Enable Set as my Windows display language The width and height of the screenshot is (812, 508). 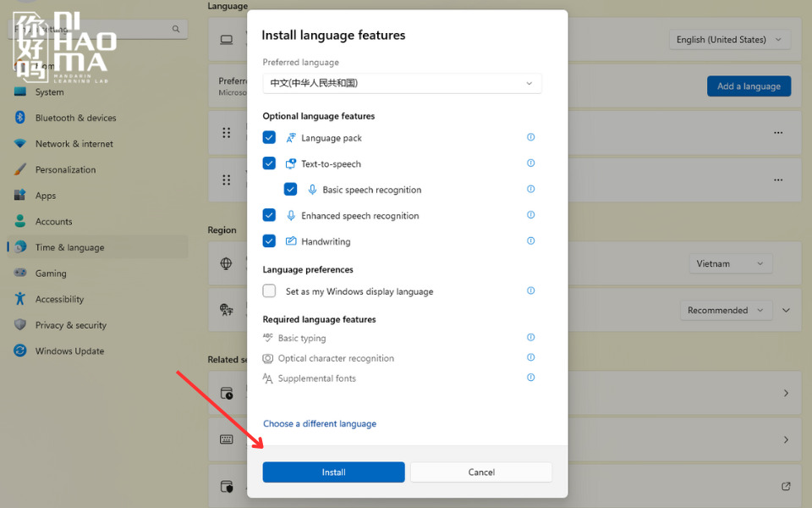(x=269, y=291)
